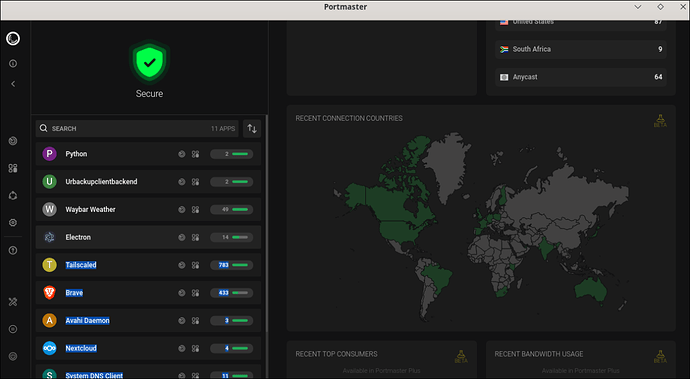
Task: Open the Anycast connections row
Action: (x=580, y=77)
